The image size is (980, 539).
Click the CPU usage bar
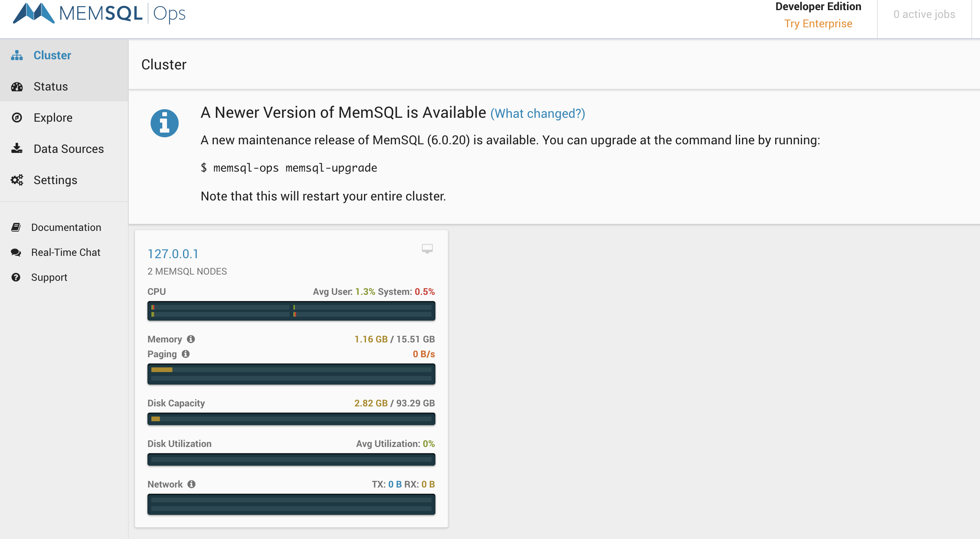click(x=291, y=311)
